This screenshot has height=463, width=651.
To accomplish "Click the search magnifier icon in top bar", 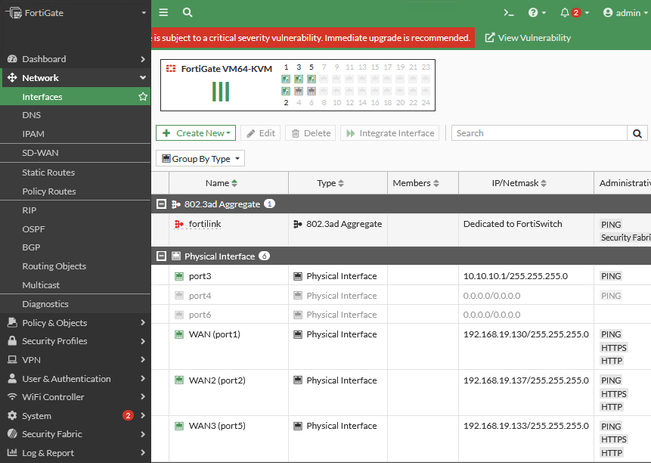I will coord(188,13).
